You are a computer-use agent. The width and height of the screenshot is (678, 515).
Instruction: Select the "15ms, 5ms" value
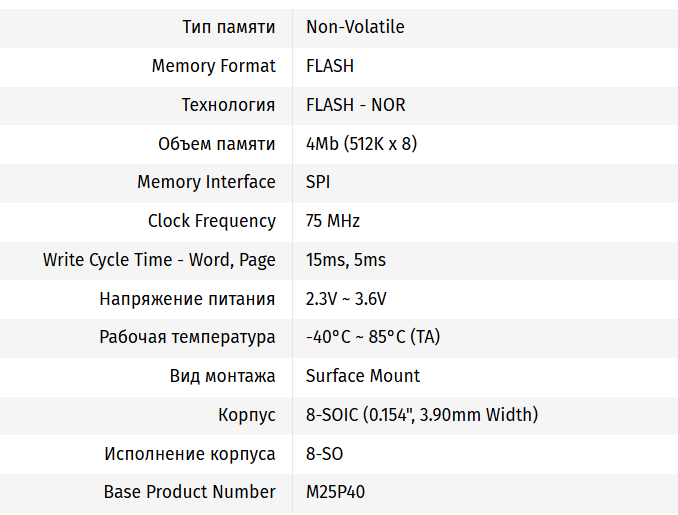tap(345, 260)
